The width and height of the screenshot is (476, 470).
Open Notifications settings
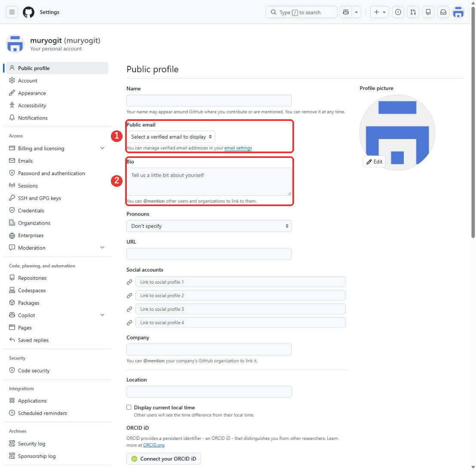pos(57,118)
